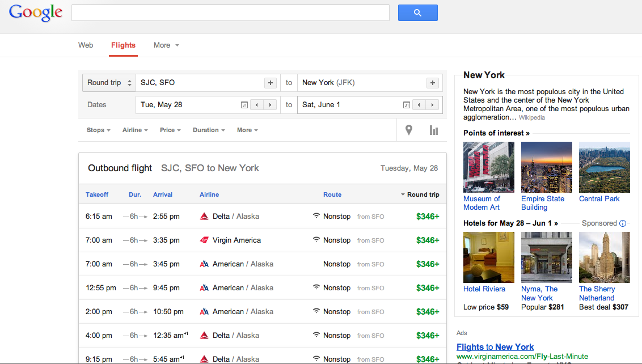
Task: Click Central Park photo
Action: coord(605,167)
